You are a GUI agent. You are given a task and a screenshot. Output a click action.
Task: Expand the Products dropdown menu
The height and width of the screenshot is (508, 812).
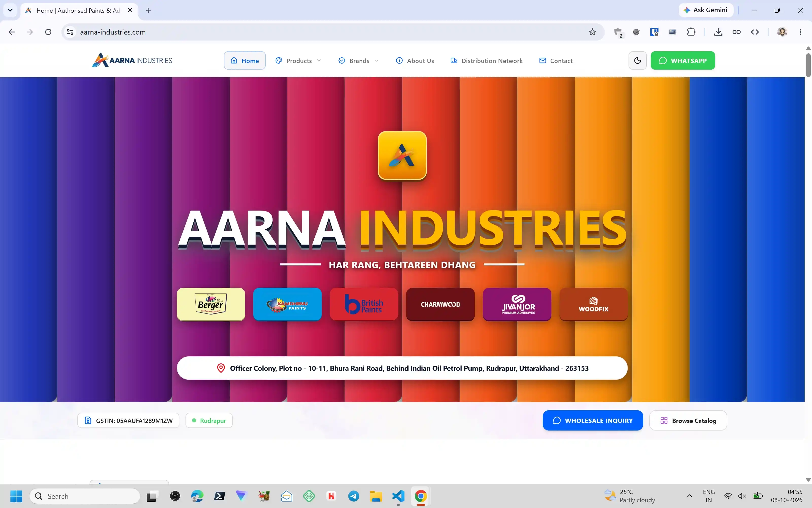click(x=298, y=60)
